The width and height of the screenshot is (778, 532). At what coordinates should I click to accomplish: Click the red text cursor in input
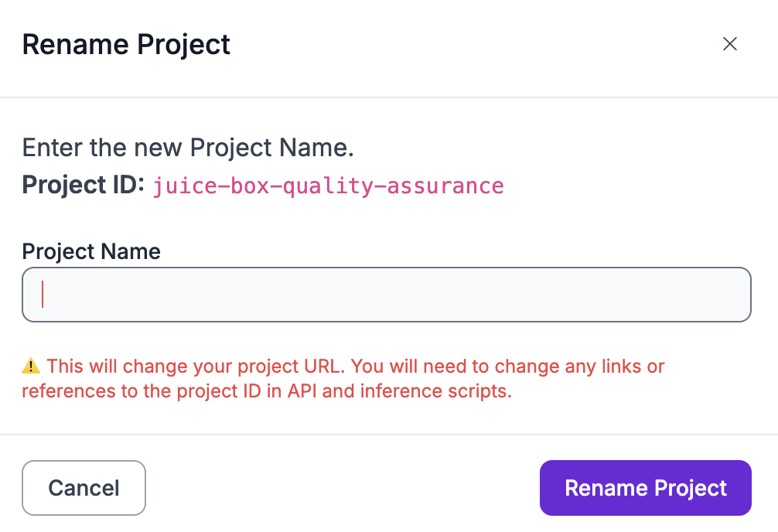pyautogui.click(x=43, y=295)
